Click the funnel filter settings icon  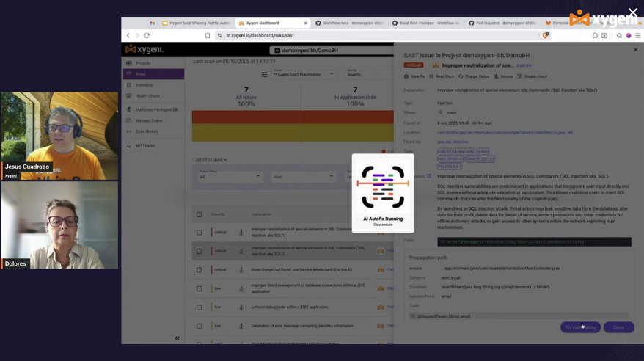click(265, 74)
